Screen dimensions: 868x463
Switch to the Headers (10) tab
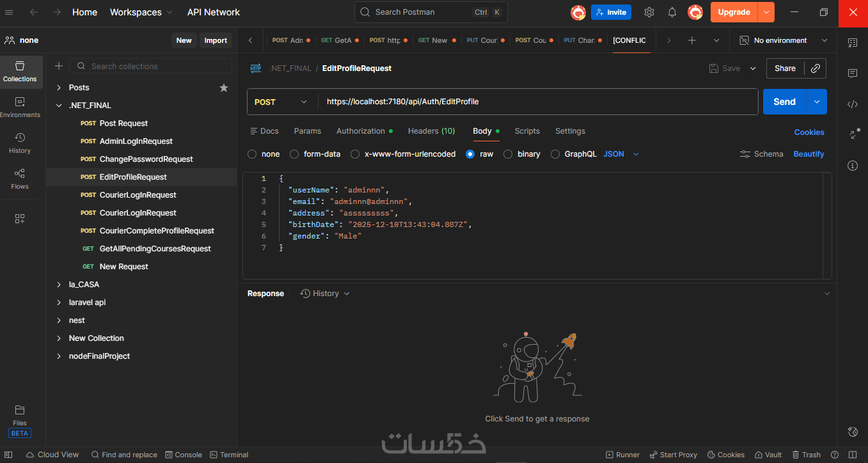pos(432,131)
